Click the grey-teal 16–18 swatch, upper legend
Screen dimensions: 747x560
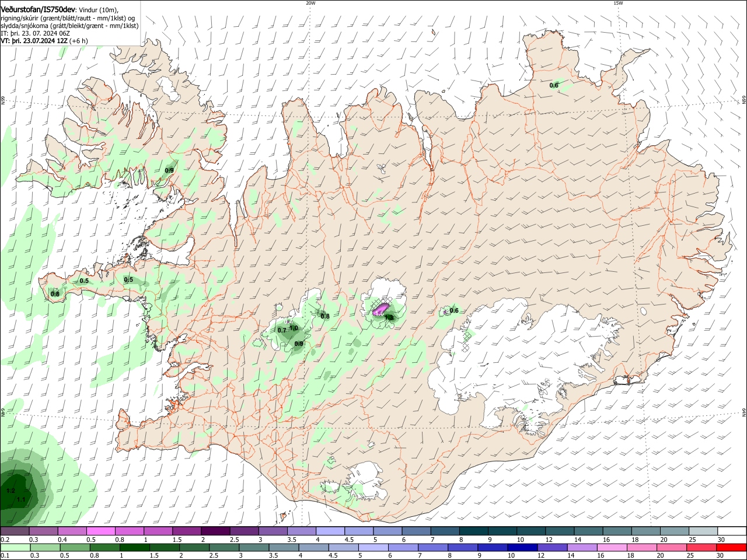coord(617,531)
